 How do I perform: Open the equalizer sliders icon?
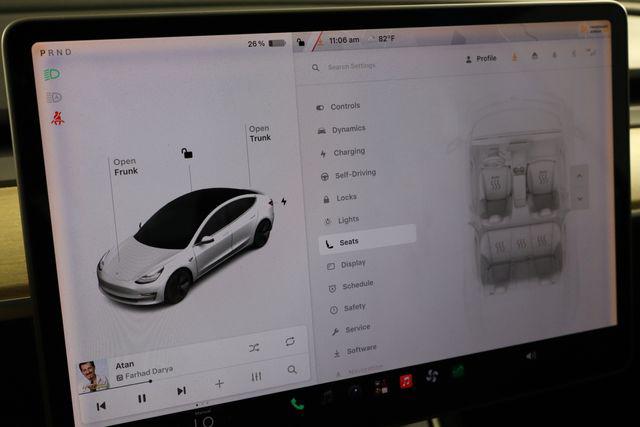pos(256,377)
